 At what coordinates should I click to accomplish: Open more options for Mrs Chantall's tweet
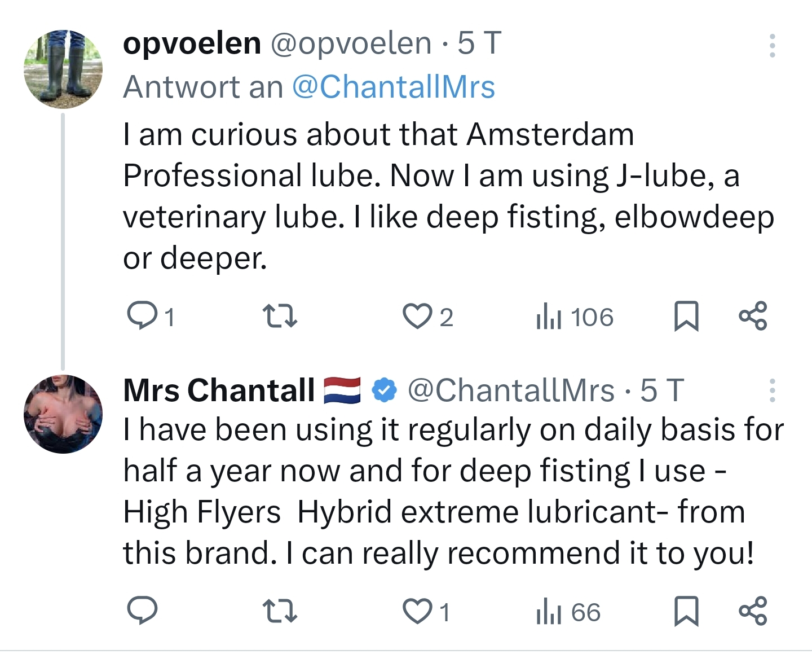tap(772, 390)
